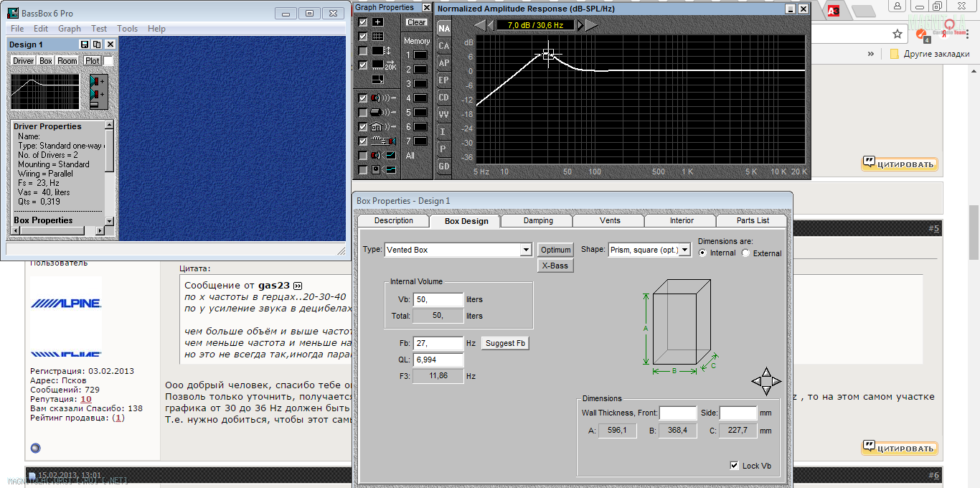980x488 pixels.
Task: Toggle the 20K frequency range checkbox
Action: [363, 65]
